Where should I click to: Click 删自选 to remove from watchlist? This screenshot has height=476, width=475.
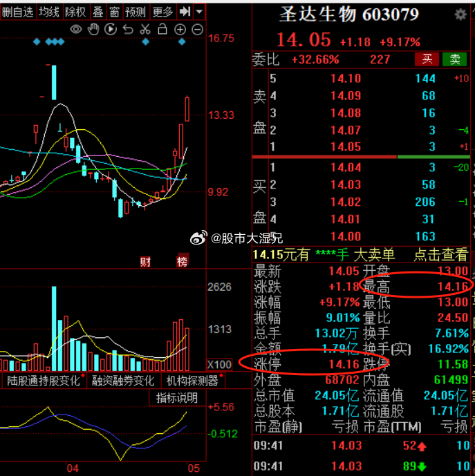(x=18, y=12)
